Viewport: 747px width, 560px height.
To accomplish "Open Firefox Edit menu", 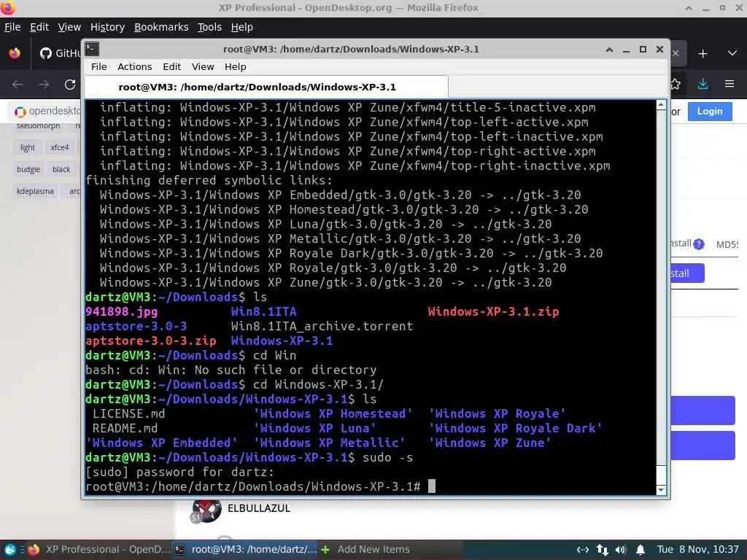I will click(x=39, y=27).
